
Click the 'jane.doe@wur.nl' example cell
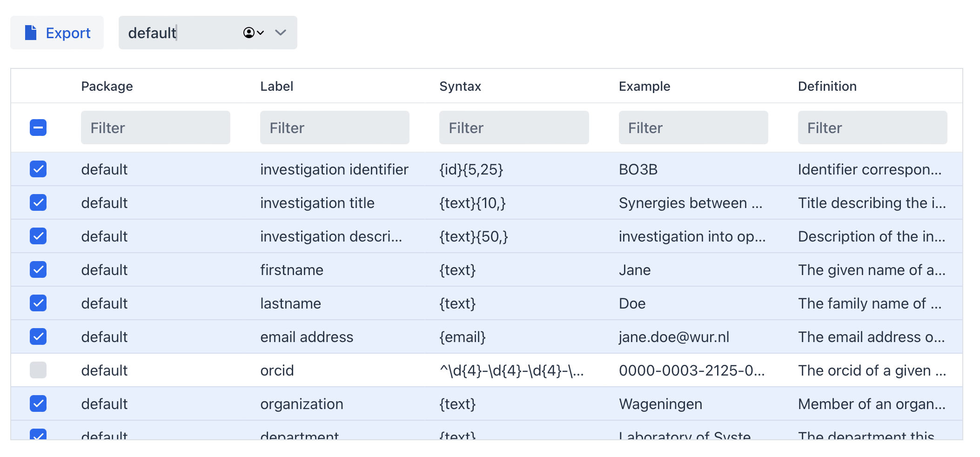pos(674,337)
